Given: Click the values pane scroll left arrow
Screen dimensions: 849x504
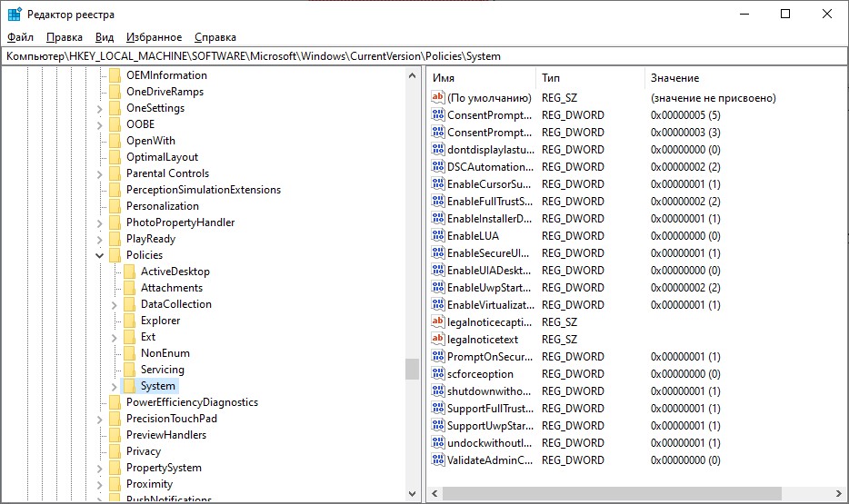Looking at the screenshot, I should [x=434, y=493].
